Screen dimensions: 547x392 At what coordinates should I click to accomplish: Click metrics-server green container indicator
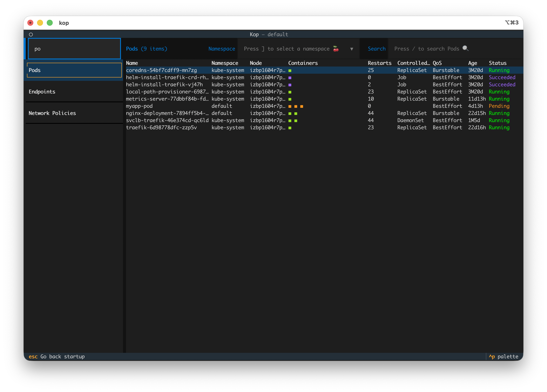coord(290,99)
